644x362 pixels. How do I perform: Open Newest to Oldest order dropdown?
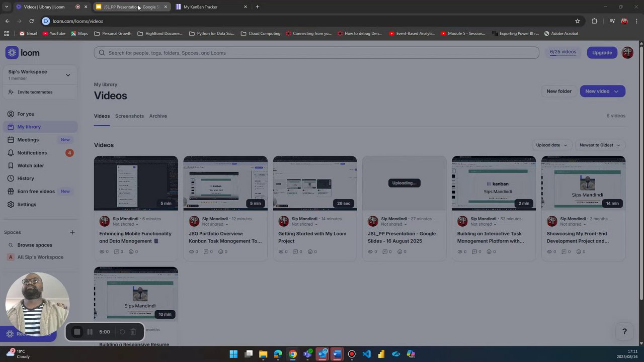pyautogui.click(x=600, y=145)
